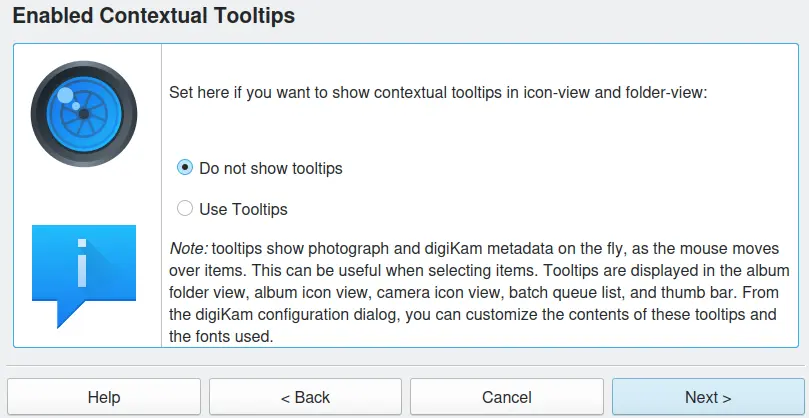Screen dimensions: 809x418
Task: Select the "Do not show tooltips" radio button
Action: click(185, 168)
